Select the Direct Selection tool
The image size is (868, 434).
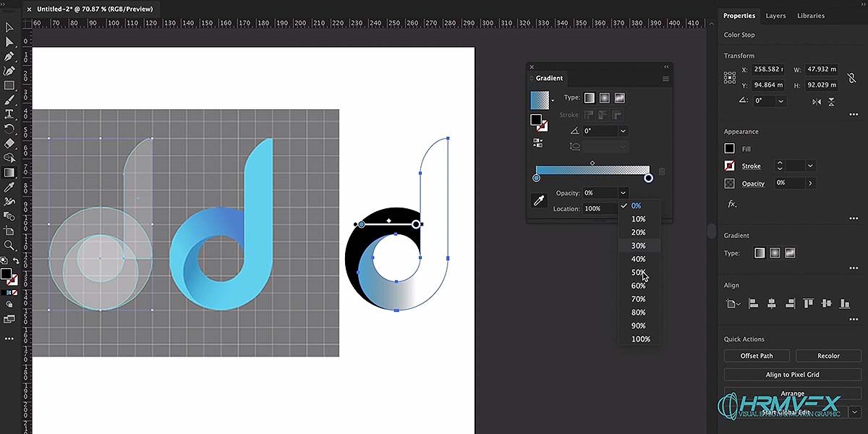(9, 42)
